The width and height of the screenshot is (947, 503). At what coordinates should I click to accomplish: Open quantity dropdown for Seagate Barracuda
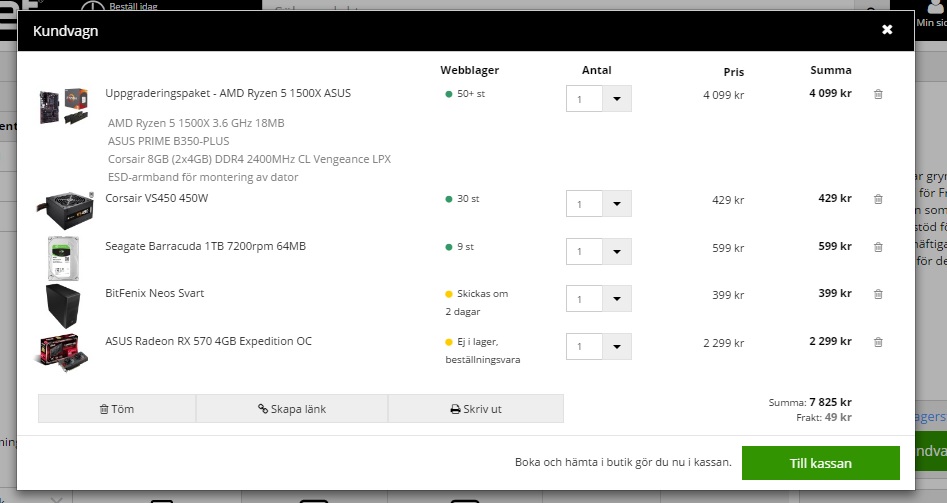coord(617,251)
